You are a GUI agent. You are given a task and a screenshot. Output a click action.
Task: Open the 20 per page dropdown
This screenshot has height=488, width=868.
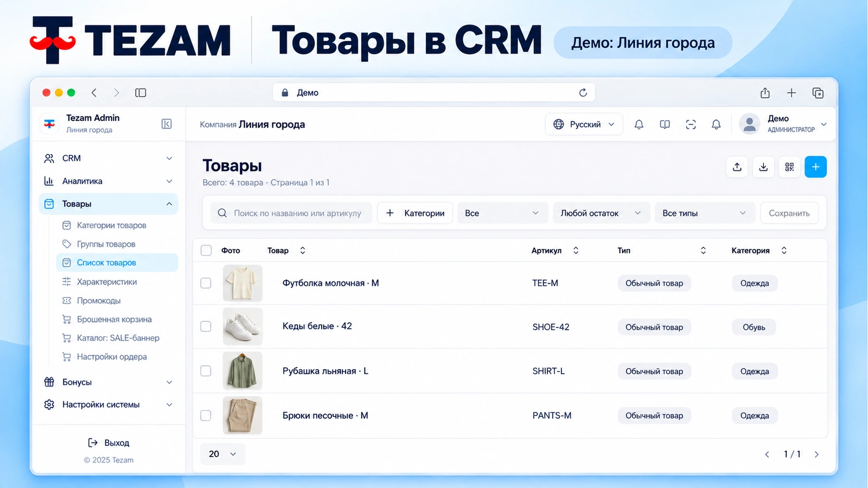[223, 454]
